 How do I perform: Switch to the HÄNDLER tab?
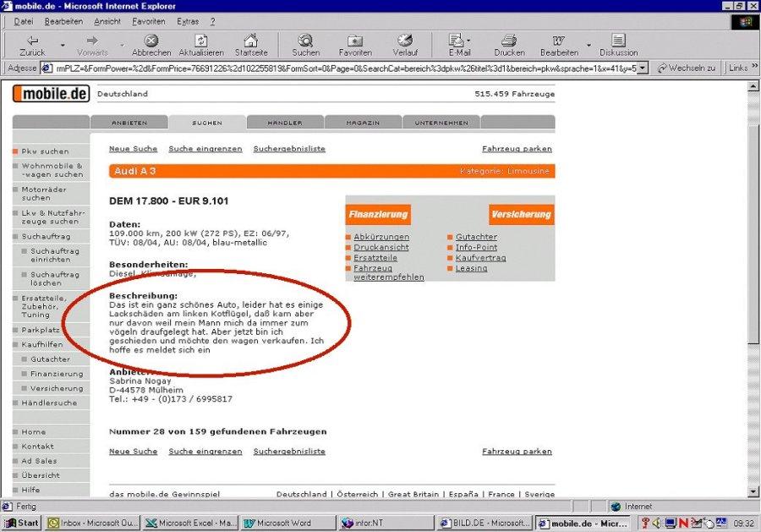pos(285,123)
